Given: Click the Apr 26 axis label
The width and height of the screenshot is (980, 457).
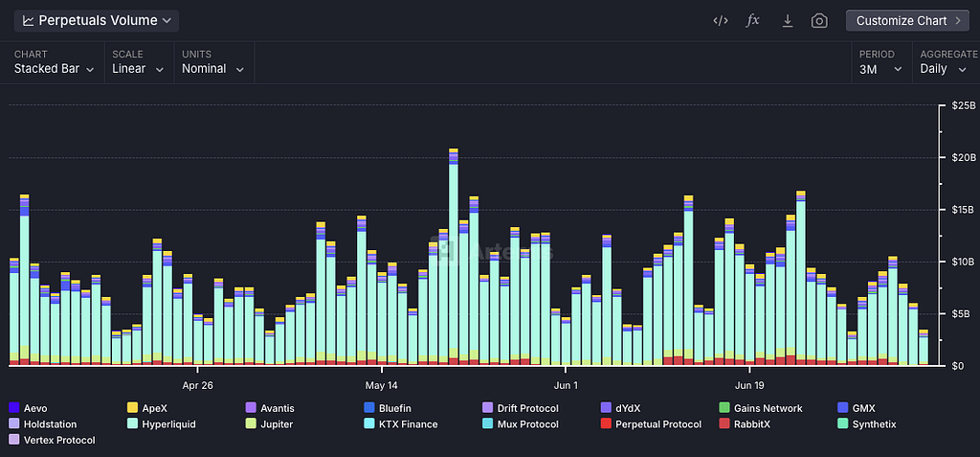Looking at the screenshot, I should tap(197, 385).
